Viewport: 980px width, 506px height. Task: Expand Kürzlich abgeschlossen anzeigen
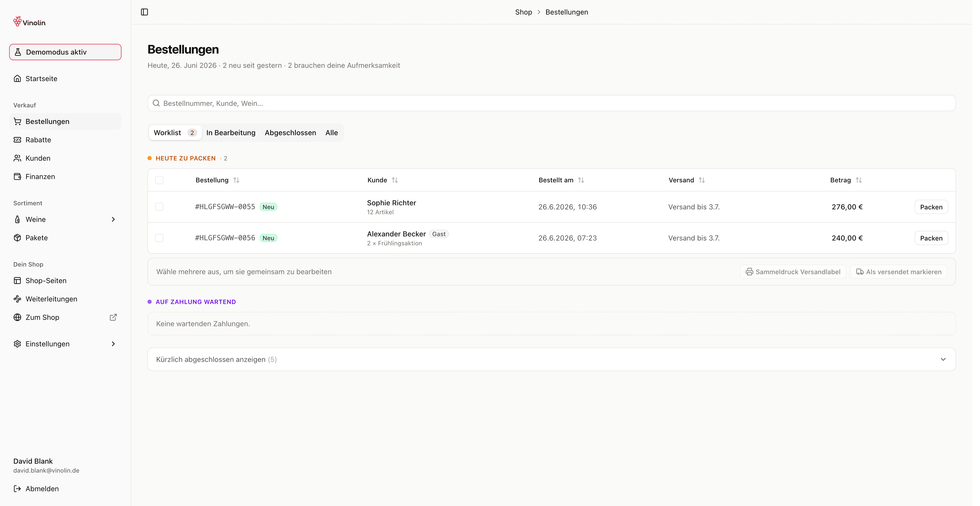pyautogui.click(x=551, y=359)
